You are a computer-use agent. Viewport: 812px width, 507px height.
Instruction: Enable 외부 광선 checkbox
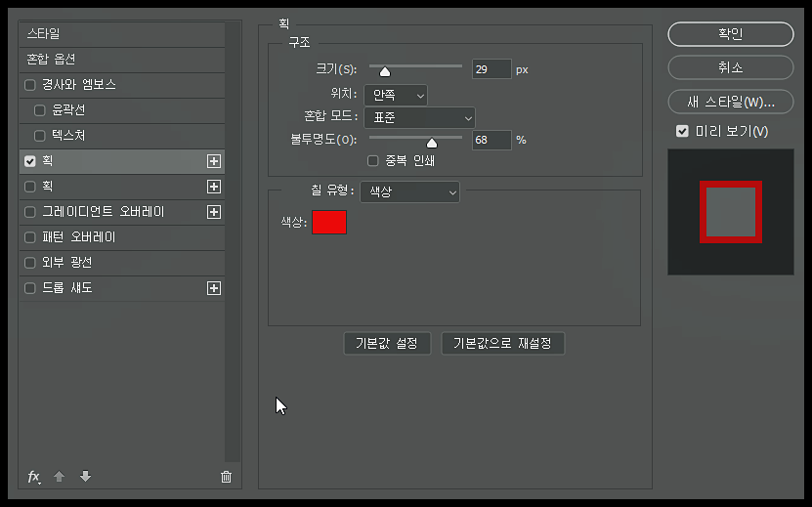pos(30,263)
